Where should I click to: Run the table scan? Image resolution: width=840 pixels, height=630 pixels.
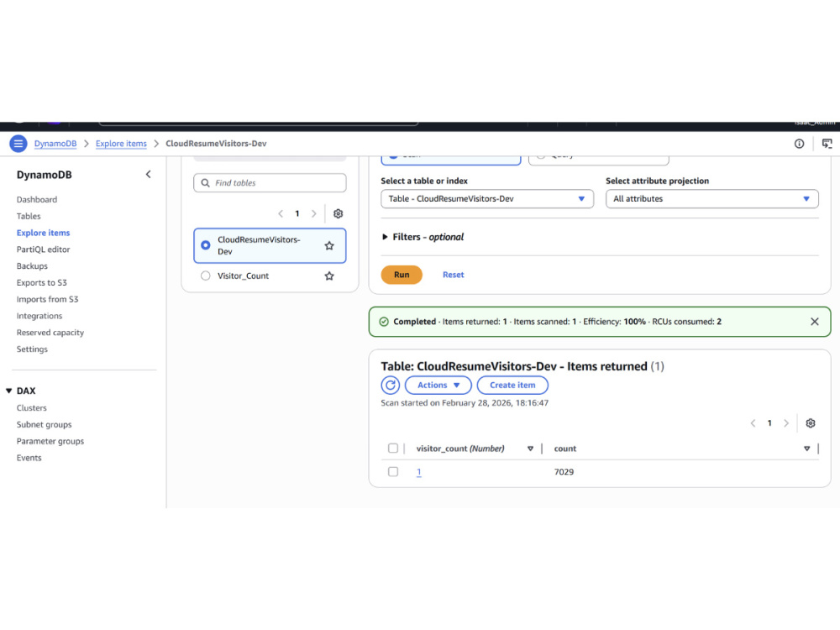pos(402,275)
